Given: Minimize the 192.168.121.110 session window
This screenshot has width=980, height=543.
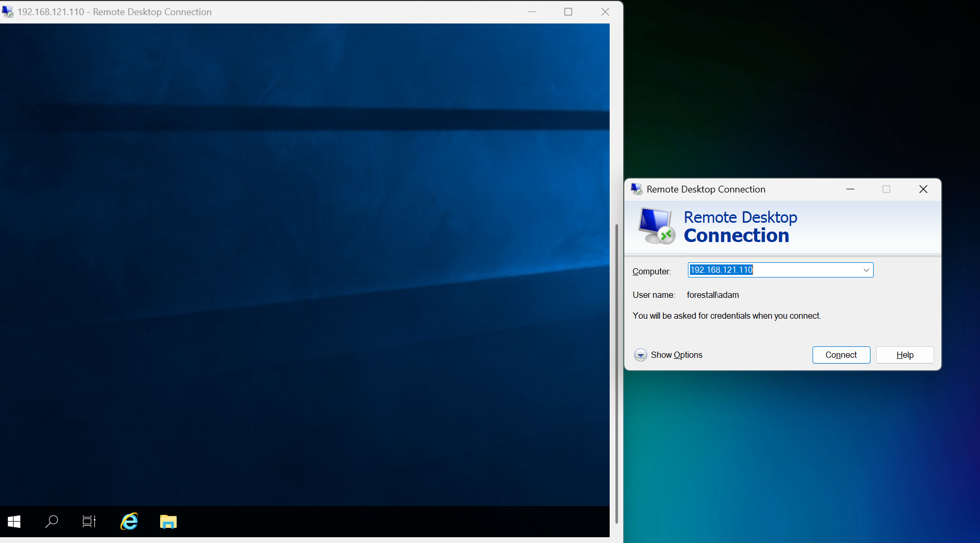Looking at the screenshot, I should [532, 12].
